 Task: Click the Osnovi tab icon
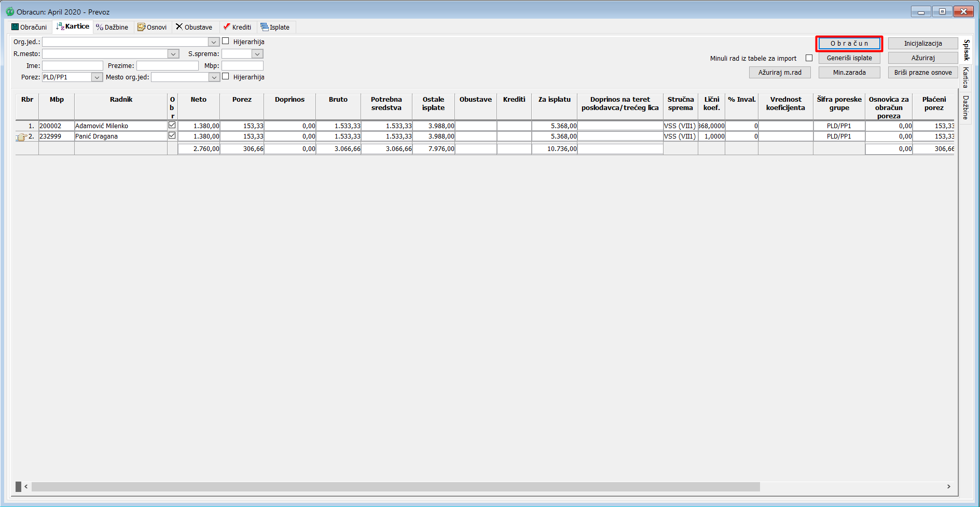click(141, 27)
